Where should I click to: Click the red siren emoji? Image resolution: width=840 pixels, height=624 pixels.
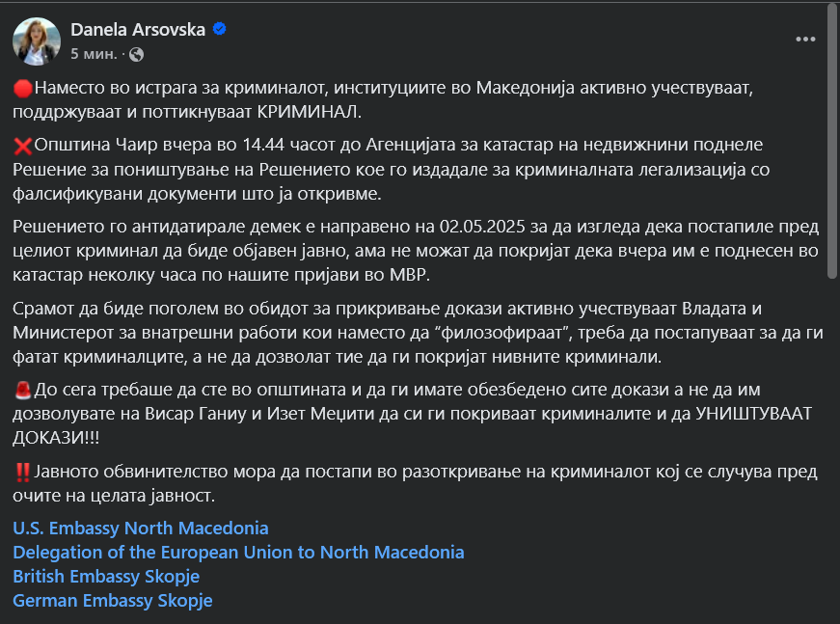(23, 391)
